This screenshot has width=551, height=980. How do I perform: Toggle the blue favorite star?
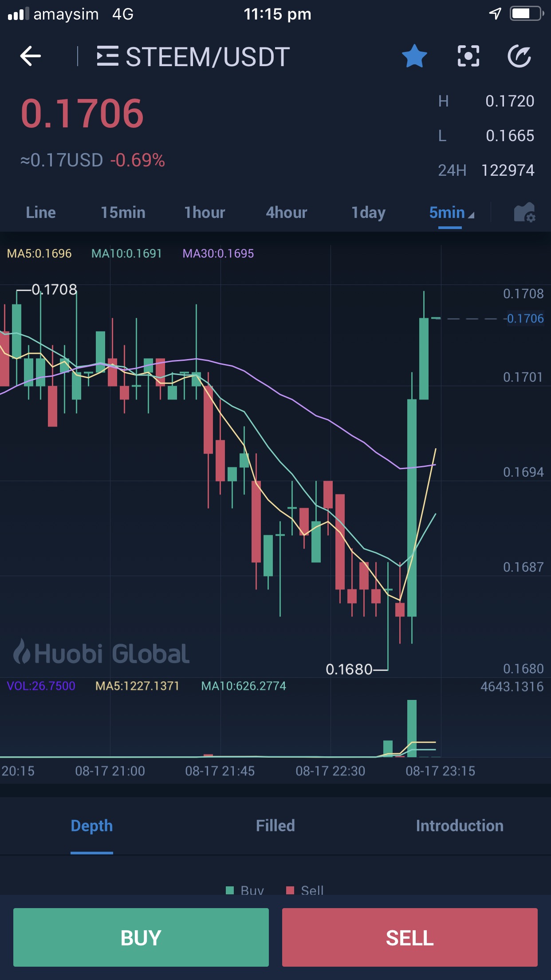click(414, 56)
